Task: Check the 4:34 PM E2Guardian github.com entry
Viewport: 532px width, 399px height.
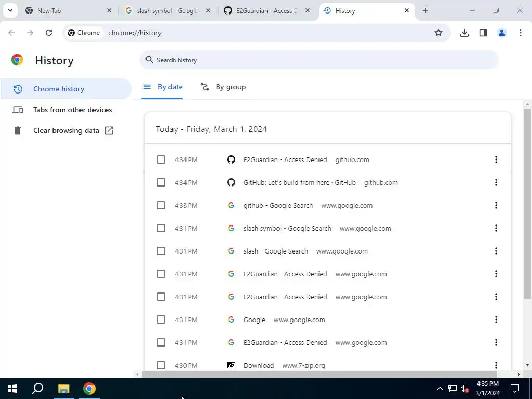Action: (x=161, y=159)
